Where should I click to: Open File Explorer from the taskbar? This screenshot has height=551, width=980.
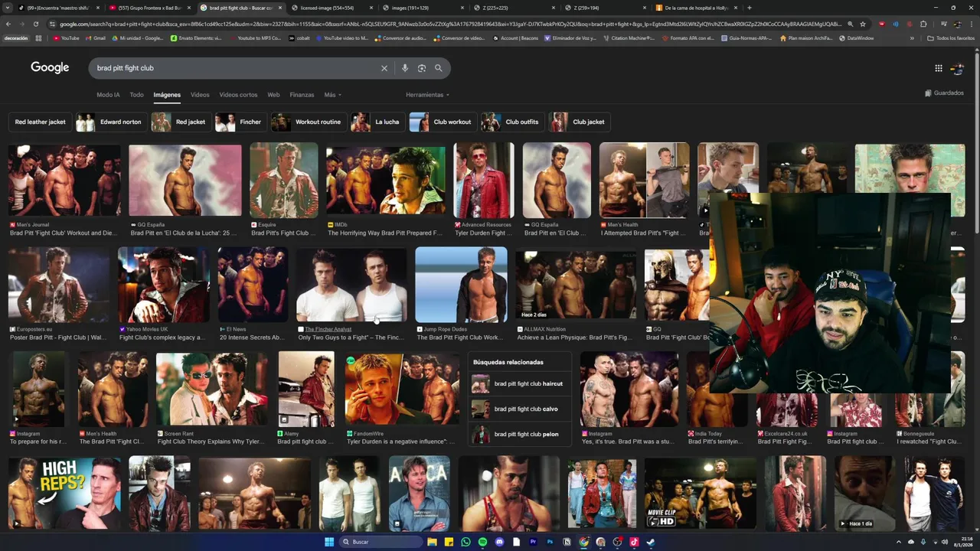coord(432,542)
